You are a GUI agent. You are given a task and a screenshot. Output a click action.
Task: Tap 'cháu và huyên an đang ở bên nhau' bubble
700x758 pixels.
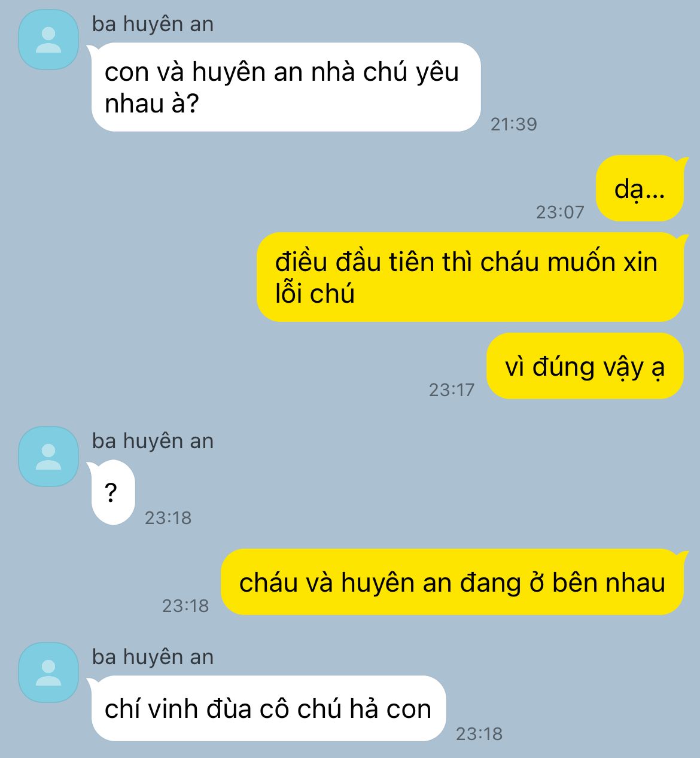pyautogui.click(x=452, y=582)
